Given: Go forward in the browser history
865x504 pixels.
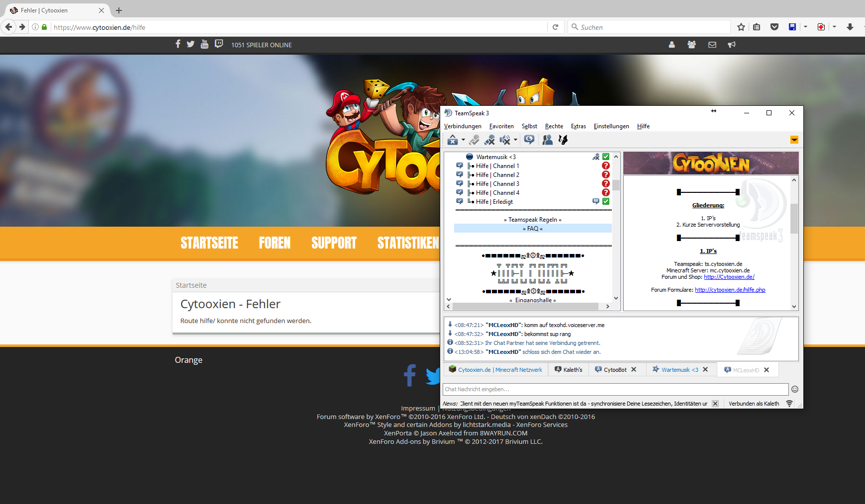Looking at the screenshot, I should pos(22,27).
